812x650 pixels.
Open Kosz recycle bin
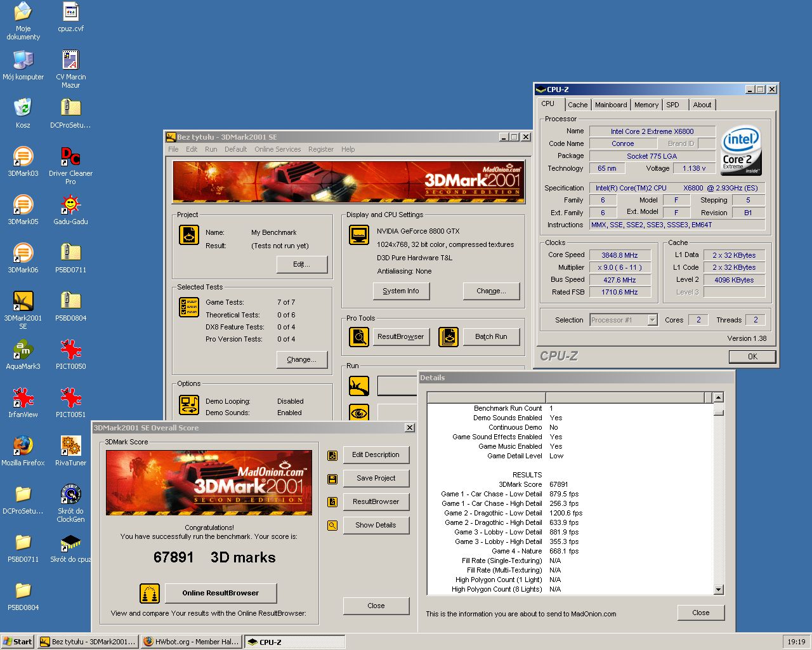click(x=23, y=113)
